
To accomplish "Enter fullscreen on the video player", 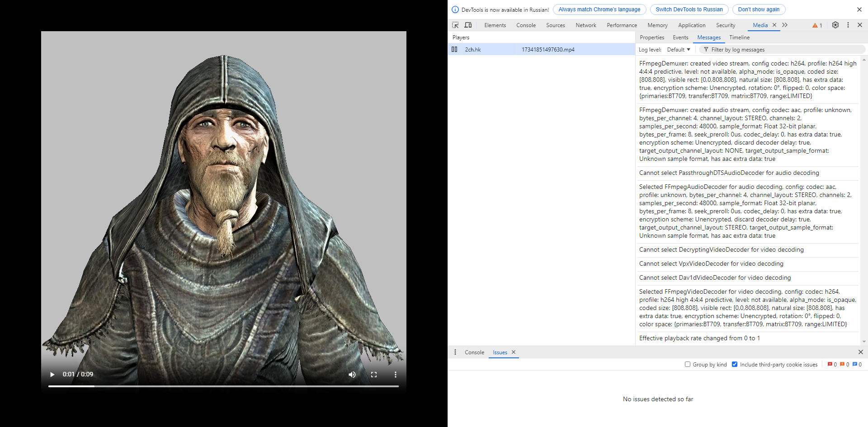I will [374, 375].
